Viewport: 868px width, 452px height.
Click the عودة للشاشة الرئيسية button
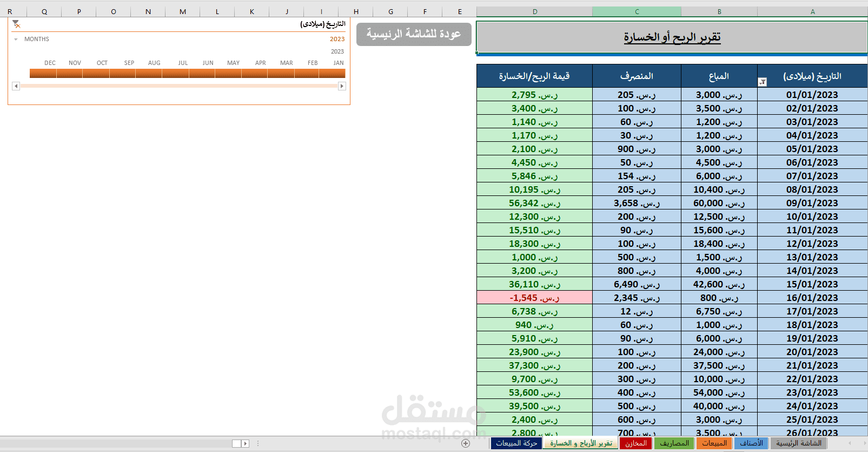coord(414,34)
